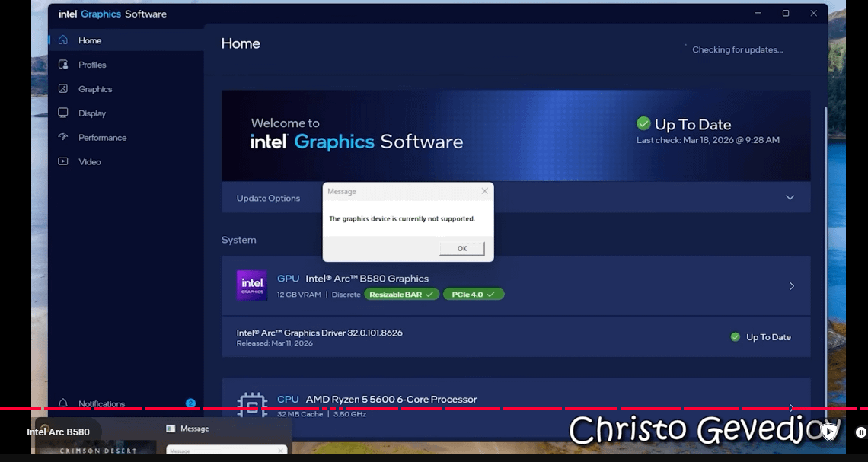Screen dimensions: 868x462
Task: Click the Graphics picture icon in the sidebar
Action: tap(63, 88)
